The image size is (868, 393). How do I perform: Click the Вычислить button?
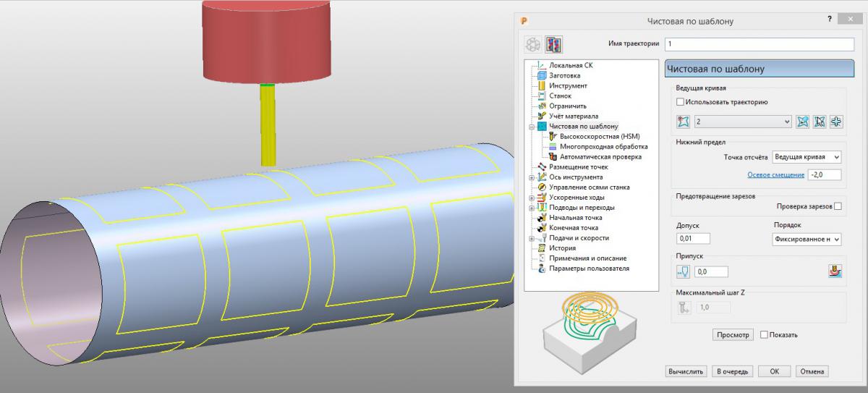(x=686, y=371)
